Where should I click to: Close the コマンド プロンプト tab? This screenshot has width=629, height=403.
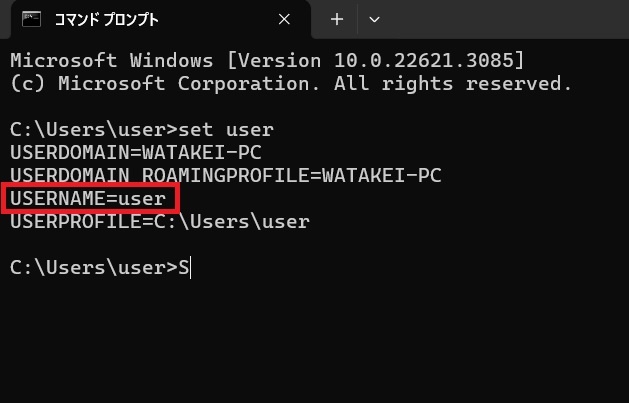point(284,19)
